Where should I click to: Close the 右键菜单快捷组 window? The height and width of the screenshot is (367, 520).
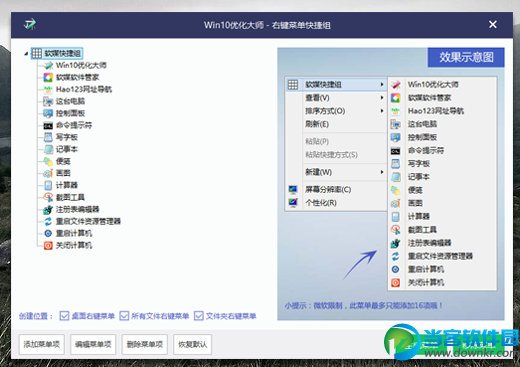(x=493, y=24)
